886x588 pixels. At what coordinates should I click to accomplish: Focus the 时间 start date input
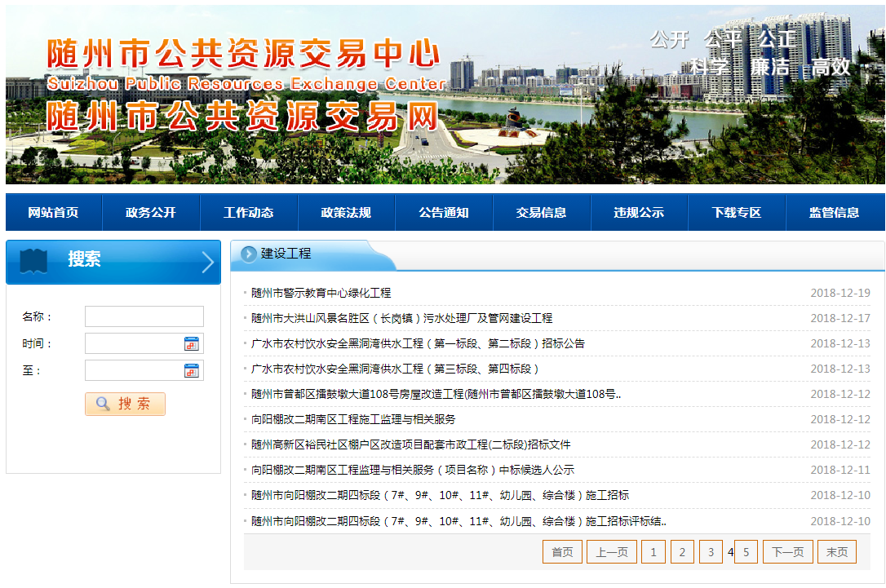point(134,344)
